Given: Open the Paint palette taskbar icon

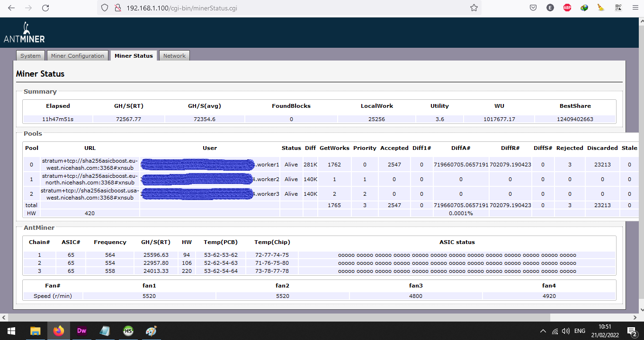Looking at the screenshot, I should tap(151, 331).
